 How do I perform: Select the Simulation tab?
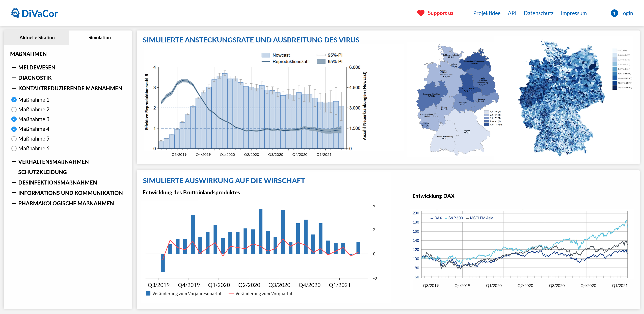click(x=99, y=38)
